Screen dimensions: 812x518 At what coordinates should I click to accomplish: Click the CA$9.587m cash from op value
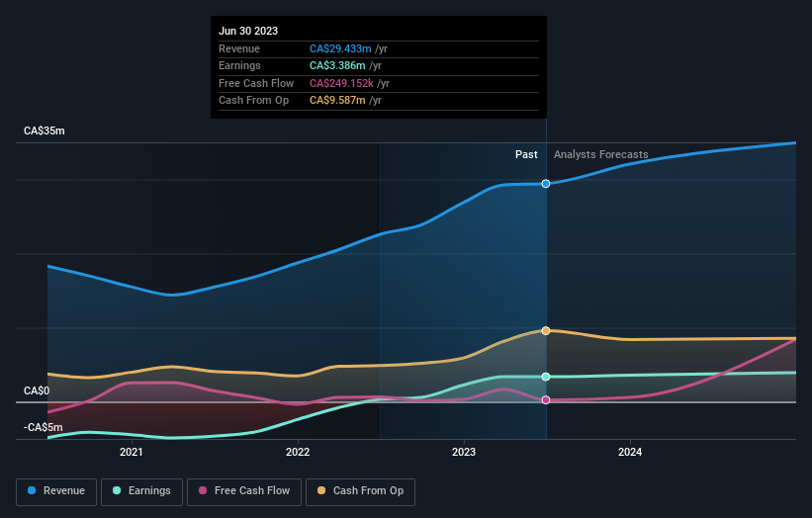point(337,101)
